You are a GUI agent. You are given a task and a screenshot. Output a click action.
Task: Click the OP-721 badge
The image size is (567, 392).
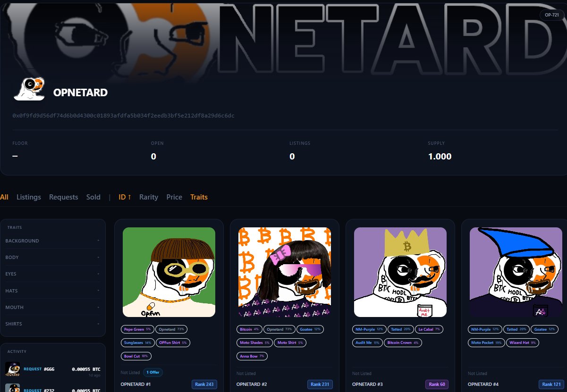coord(551,15)
